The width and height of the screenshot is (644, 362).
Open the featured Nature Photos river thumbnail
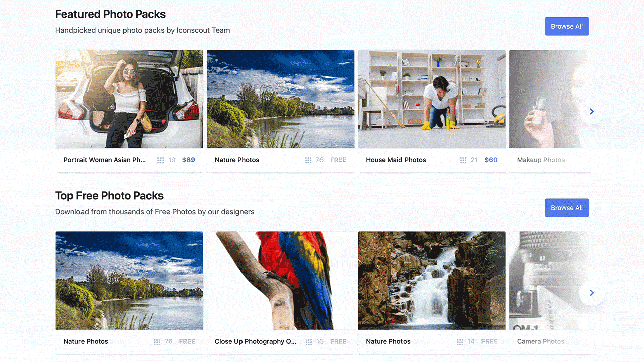(x=280, y=99)
